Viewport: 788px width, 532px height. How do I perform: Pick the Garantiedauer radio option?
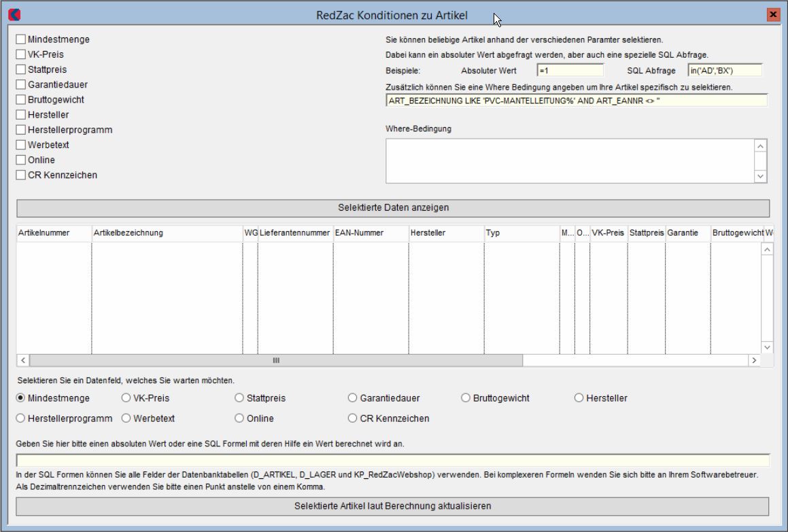(352, 398)
